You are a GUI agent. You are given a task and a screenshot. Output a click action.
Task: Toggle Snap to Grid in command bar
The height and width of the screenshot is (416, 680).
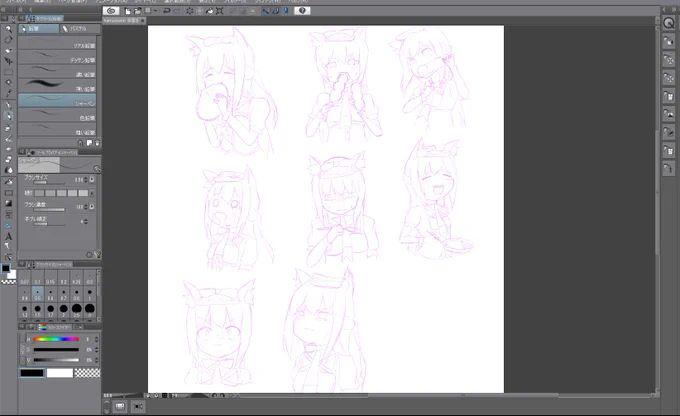coord(286,11)
